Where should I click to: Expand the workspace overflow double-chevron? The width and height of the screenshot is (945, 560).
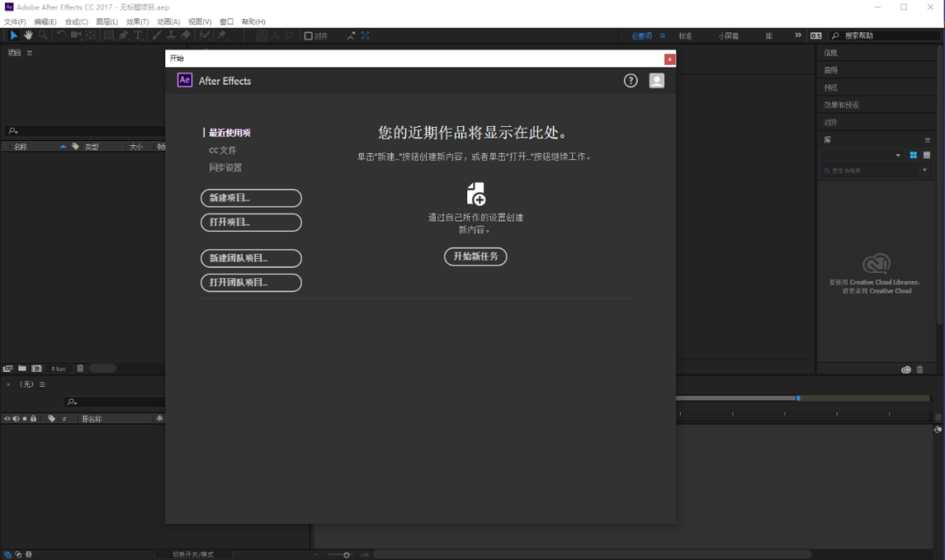[x=798, y=36]
